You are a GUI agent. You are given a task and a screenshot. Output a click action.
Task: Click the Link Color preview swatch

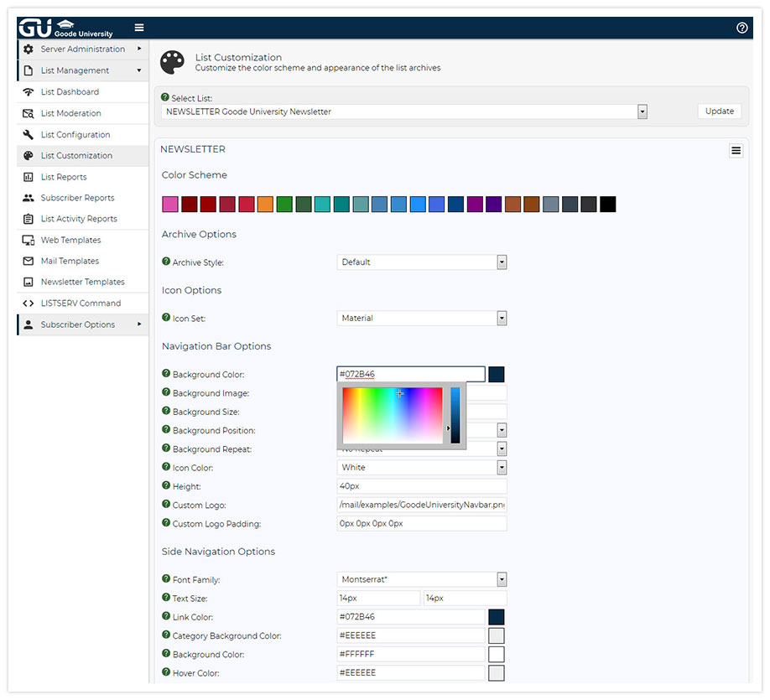point(496,617)
